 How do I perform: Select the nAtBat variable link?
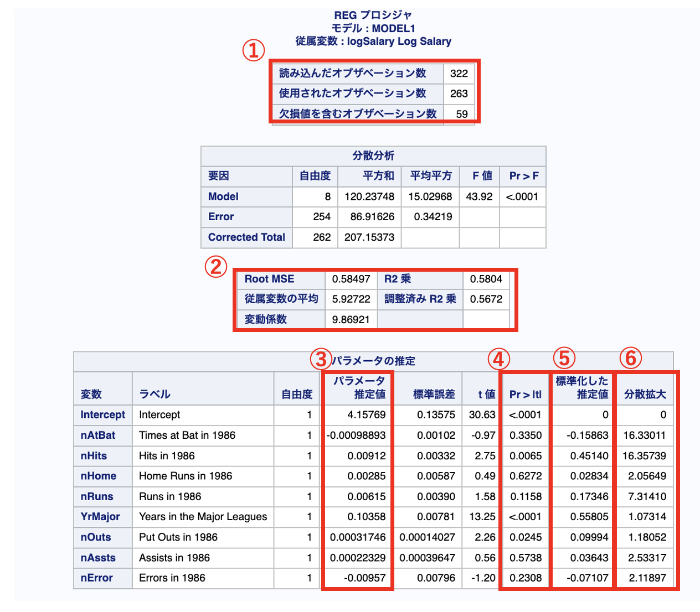click(101, 435)
